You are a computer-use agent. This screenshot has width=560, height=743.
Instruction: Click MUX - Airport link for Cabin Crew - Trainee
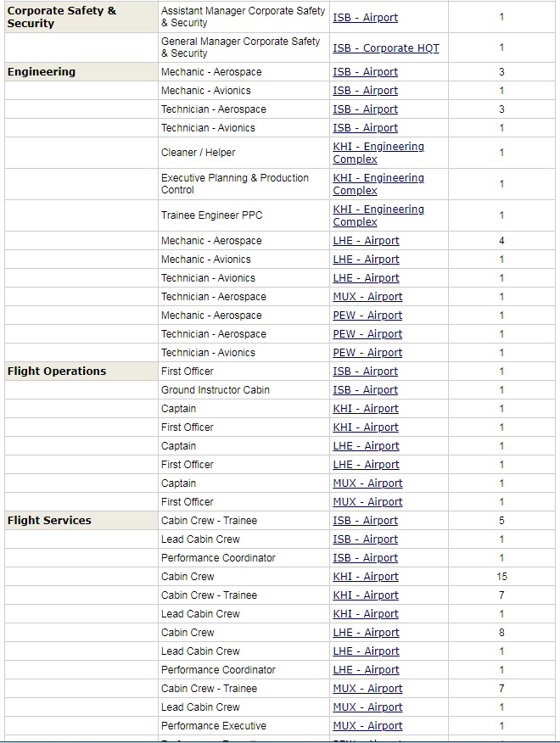[x=367, y=689]
